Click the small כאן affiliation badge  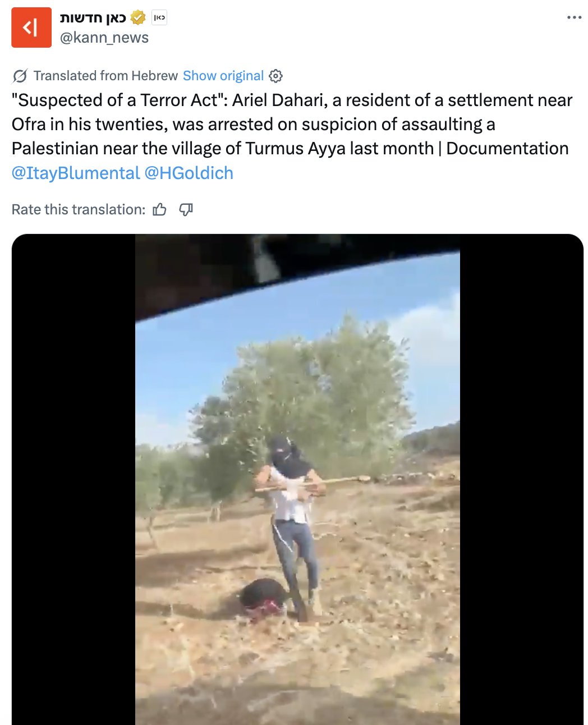click(x=159, y=17)
